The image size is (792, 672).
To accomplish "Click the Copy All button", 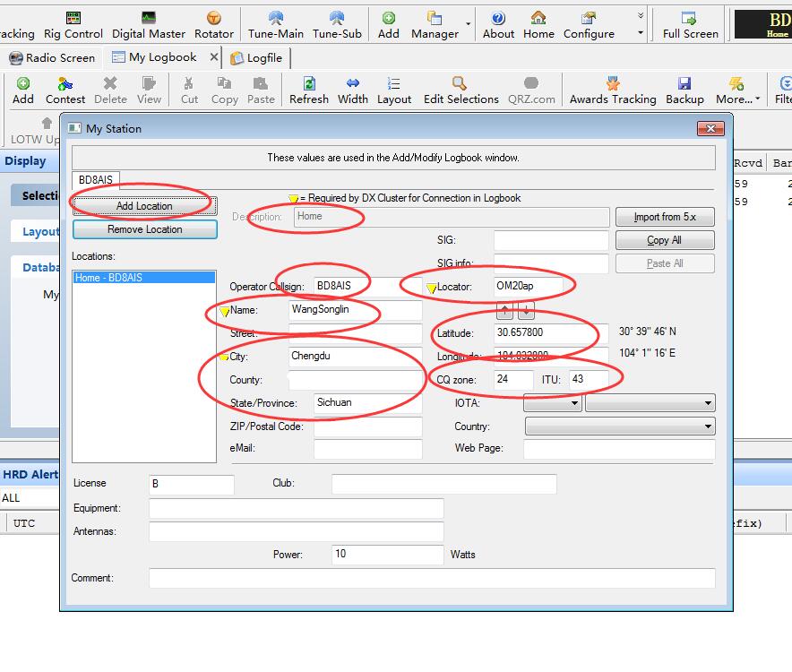I will click(x=664, y=240).
